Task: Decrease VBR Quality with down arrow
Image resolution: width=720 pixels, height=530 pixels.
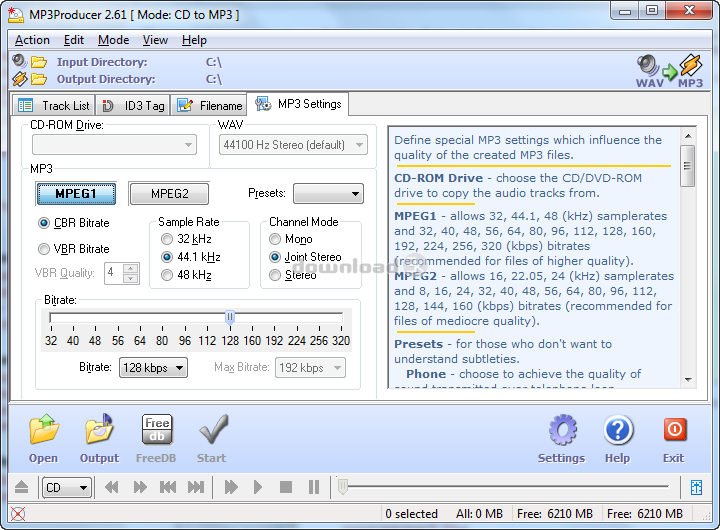Action: pyautogui.click(x=131, y=278)
